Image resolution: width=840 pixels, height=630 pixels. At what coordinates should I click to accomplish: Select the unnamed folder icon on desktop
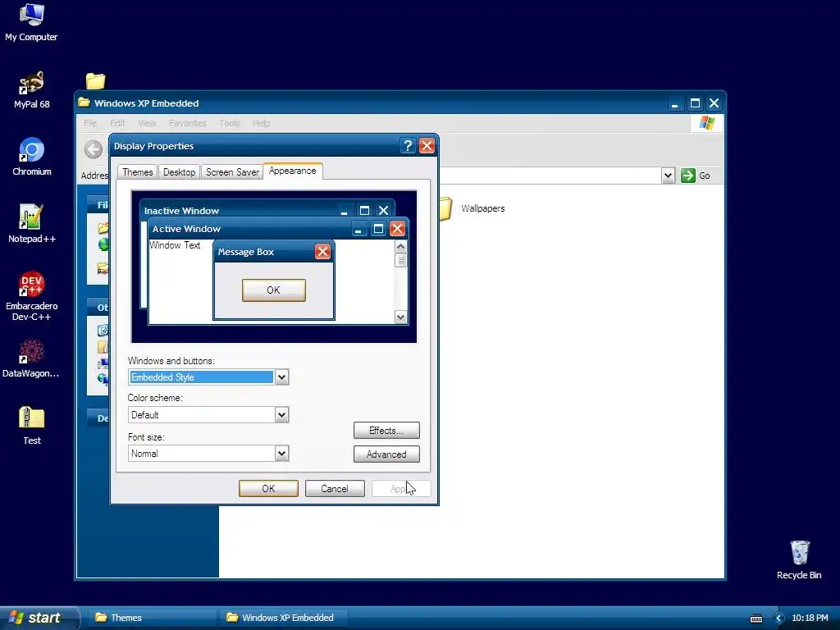95,81
